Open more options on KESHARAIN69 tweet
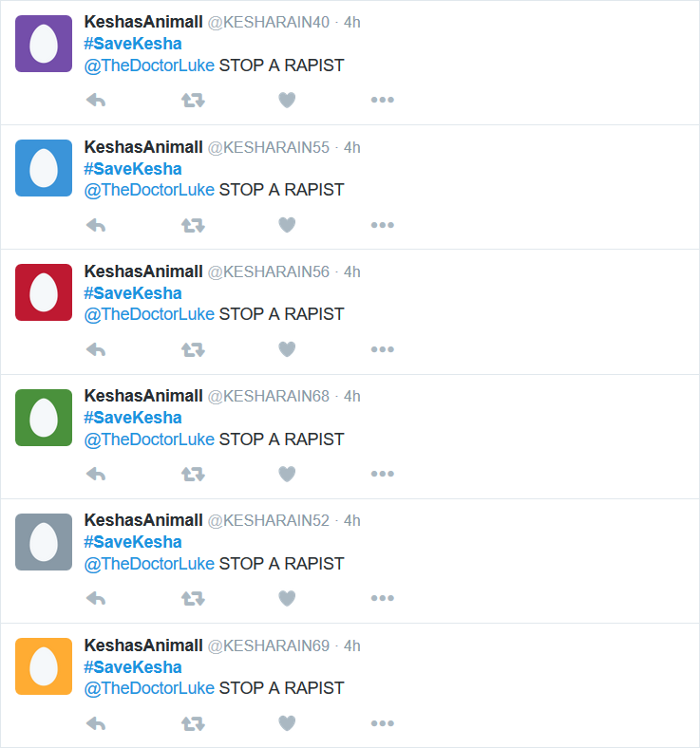700x748 pixels. (383, 723)
